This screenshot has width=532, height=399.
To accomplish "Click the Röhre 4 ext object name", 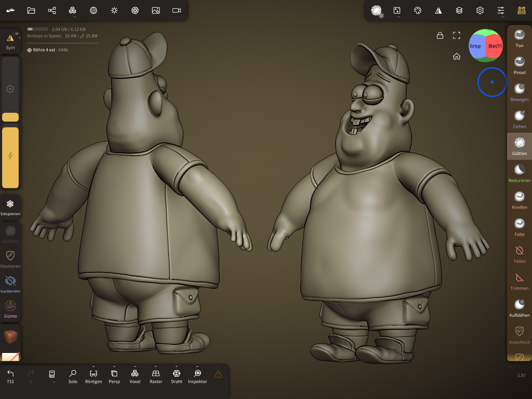I will (x=44, y=50).
